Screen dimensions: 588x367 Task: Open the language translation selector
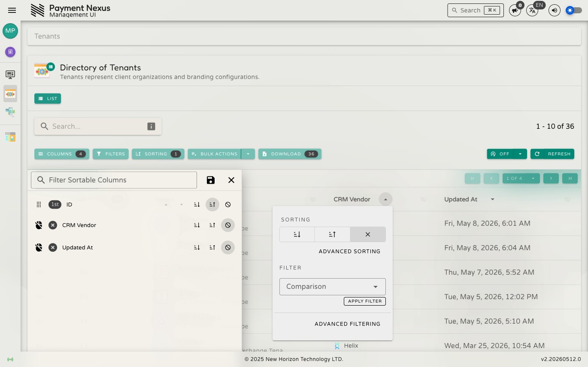532,10
